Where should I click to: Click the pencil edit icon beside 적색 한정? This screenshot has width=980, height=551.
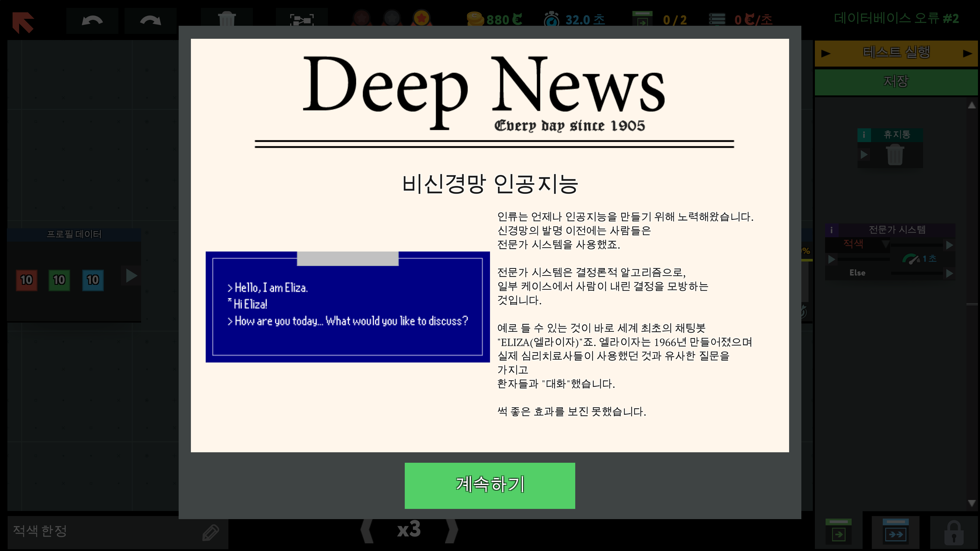click(x=210, y=532)
